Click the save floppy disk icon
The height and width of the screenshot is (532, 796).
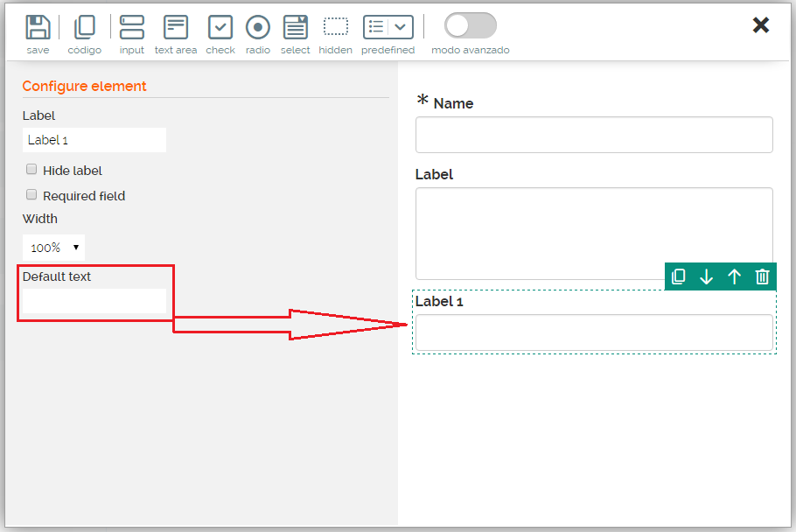click(38, 27)
